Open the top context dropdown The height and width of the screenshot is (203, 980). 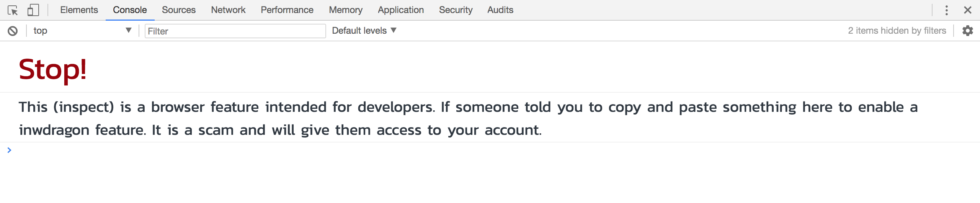82,31
